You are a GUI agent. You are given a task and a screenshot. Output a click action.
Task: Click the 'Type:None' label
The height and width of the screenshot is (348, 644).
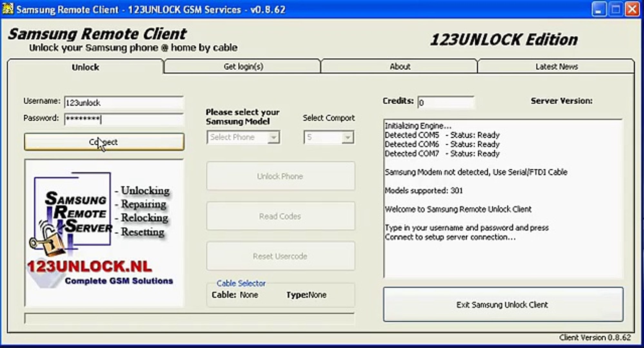click(x=306, y=295)
